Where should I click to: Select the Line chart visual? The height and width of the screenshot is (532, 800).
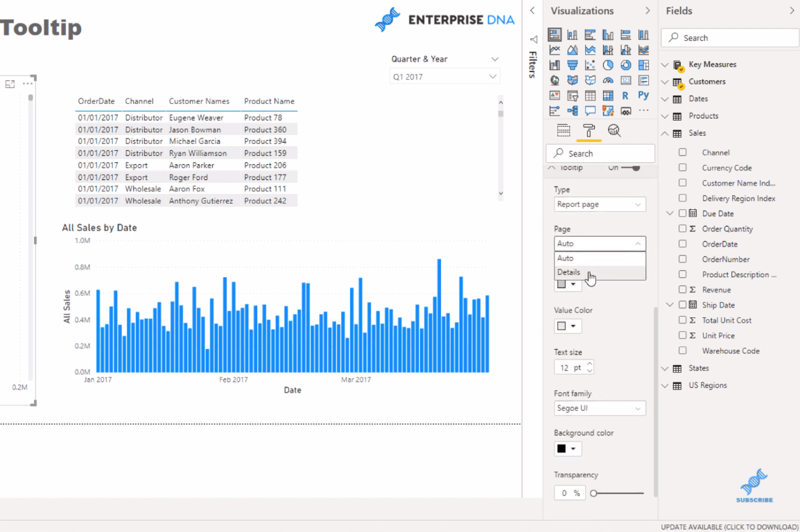555,50
